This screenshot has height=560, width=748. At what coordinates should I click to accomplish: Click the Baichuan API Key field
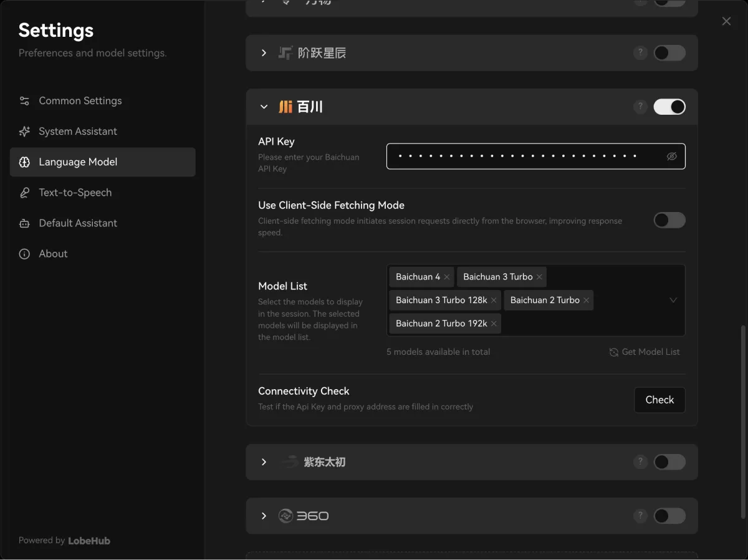point(524,157)
